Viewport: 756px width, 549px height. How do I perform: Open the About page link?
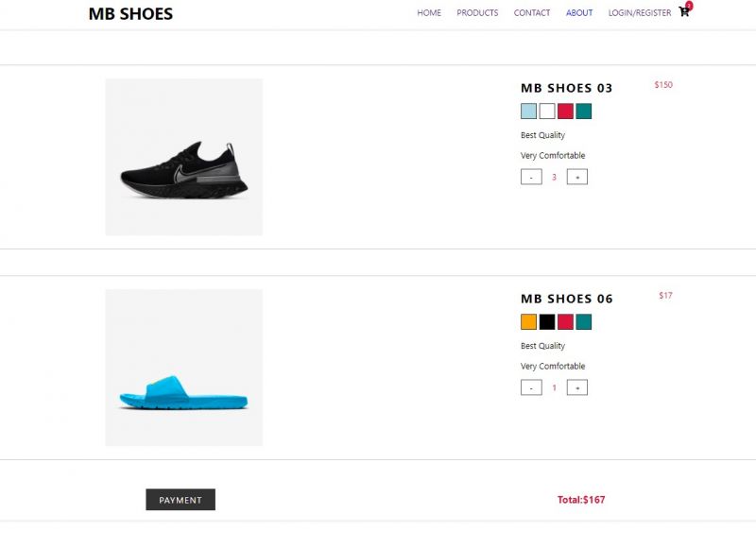tap(579, 13)
